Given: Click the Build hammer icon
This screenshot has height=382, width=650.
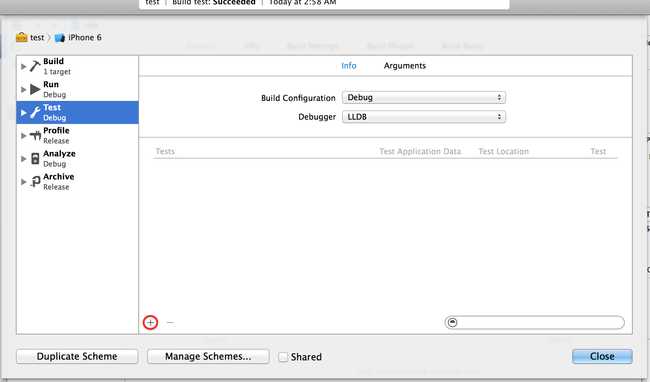Looking at the screenshot, I should click(x=35, y=66).
